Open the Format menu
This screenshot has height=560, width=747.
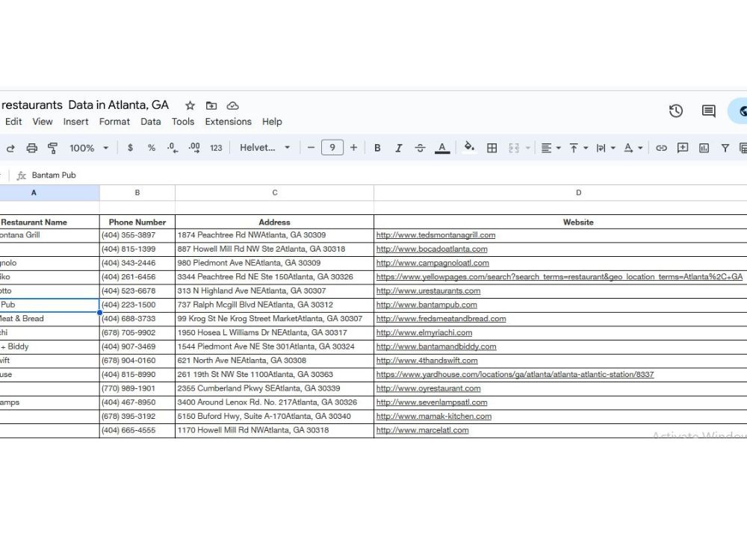coord(114,122)
